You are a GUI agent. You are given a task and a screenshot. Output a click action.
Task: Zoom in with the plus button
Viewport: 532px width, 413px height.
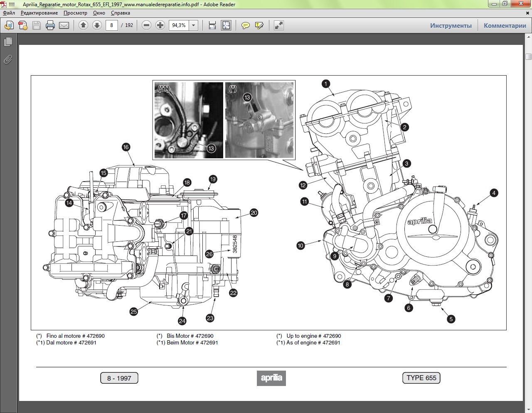click(x=160, y=25)
